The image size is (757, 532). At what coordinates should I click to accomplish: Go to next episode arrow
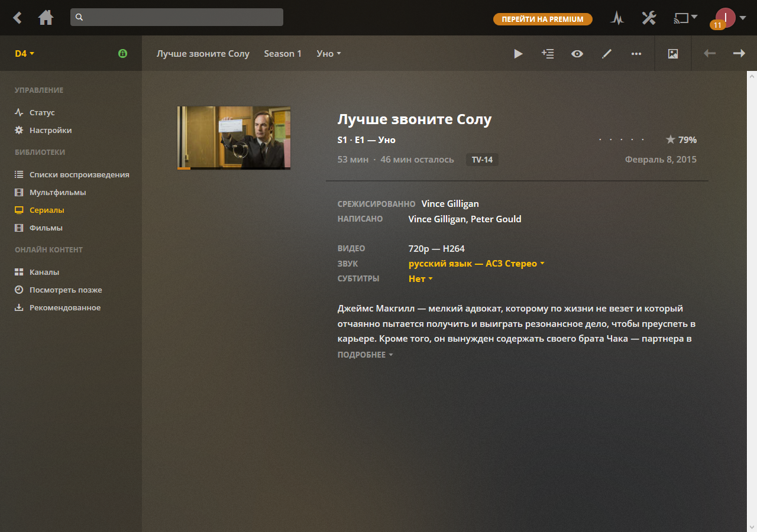[x=739, y=54]
